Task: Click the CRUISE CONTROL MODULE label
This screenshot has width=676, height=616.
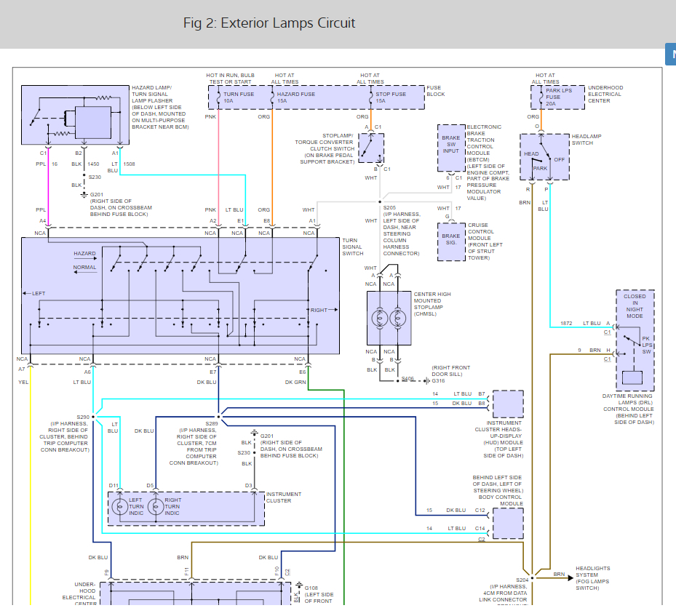Action: pos(485,241)
